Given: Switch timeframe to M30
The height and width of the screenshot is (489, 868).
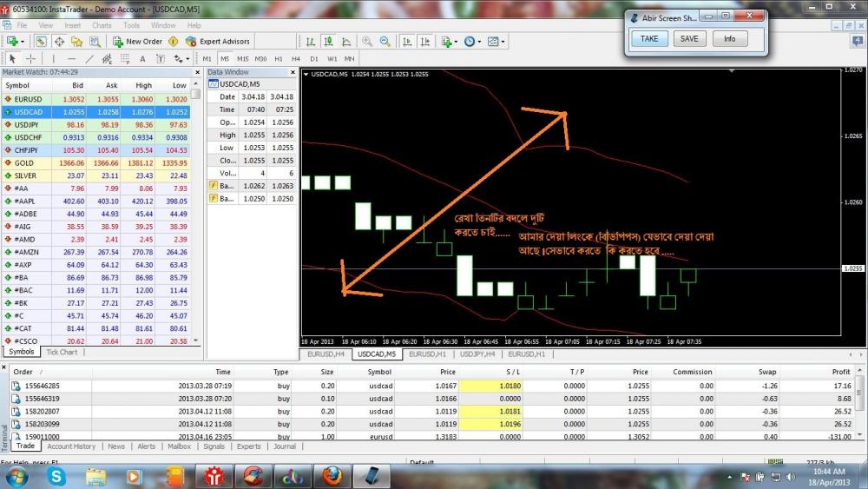Looking at the screenshot, I should click(260, 59).
